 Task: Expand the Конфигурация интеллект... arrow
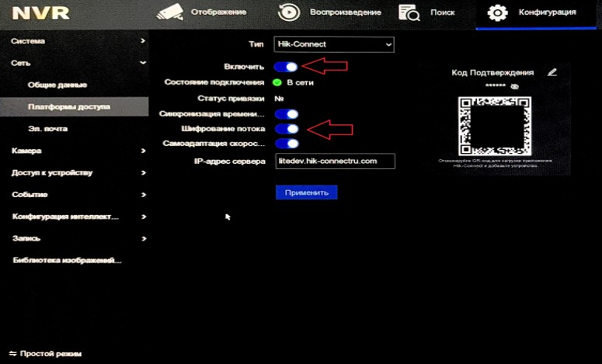143,217
